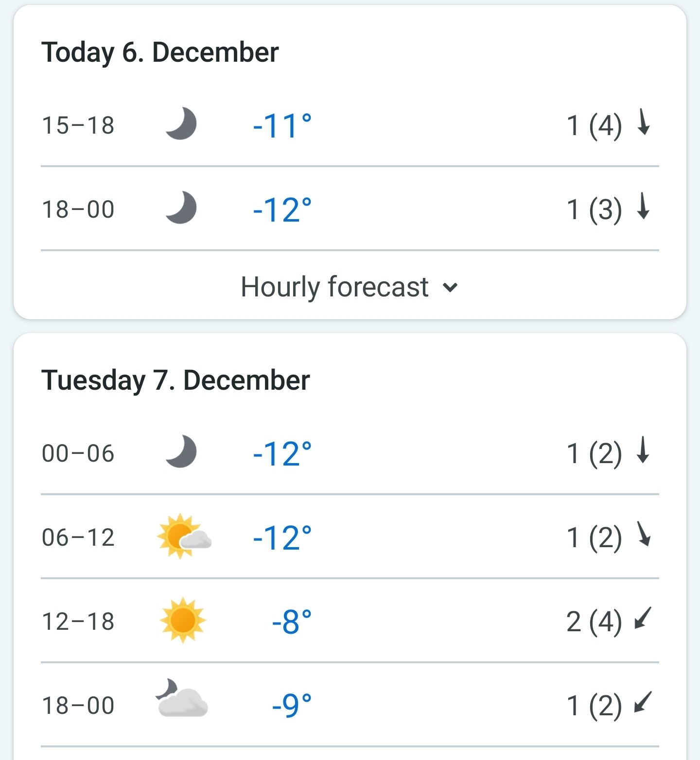This screenshot has width=700, height=760.
Task: Select the -8° temperature for 12–18
Action: coord(292,622)
